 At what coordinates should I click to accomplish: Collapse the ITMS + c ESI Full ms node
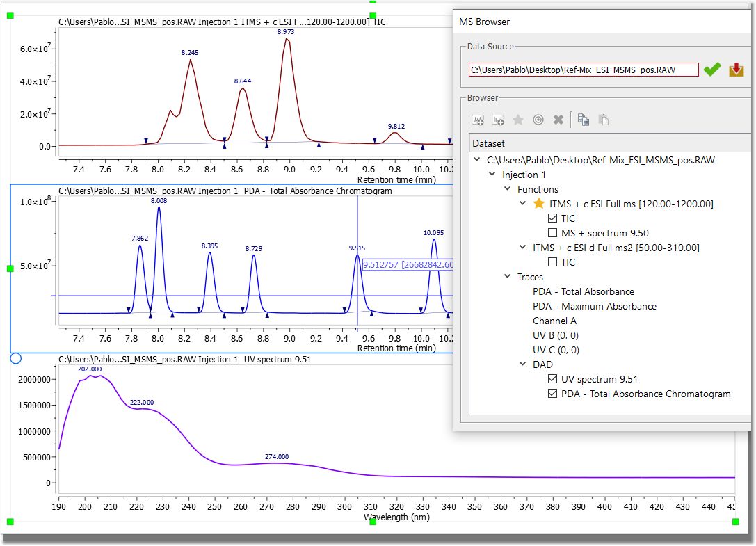pos(522,204)
